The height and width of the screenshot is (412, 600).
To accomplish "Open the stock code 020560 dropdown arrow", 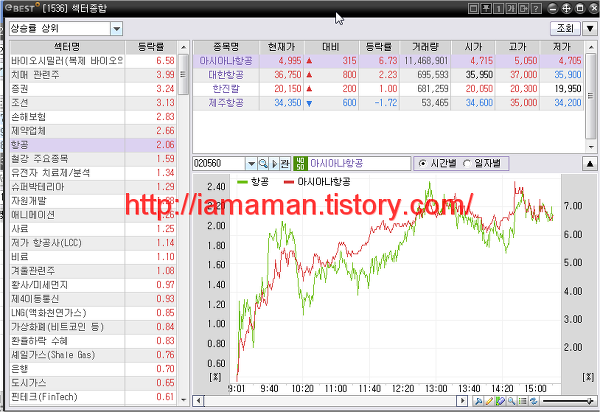I will (251, 164).
